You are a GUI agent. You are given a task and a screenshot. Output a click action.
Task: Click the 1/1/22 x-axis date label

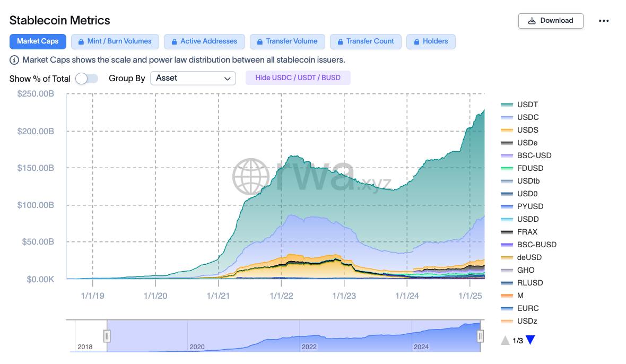tap(281, 296)
